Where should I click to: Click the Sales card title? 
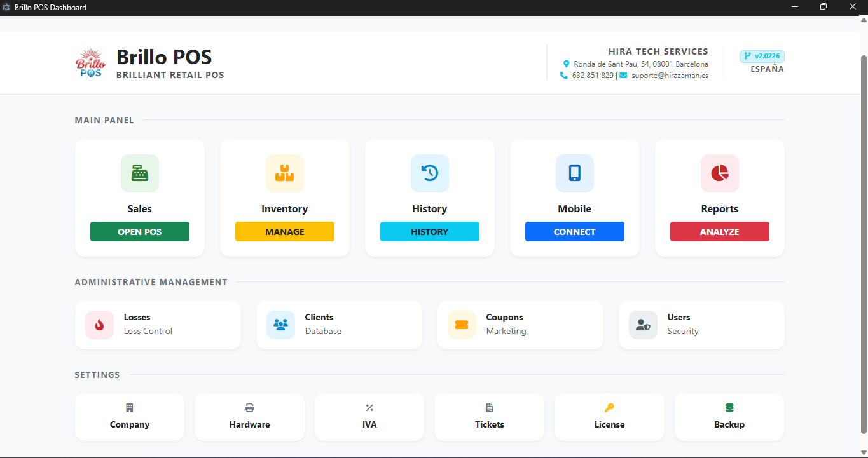[x=140, y=209]
